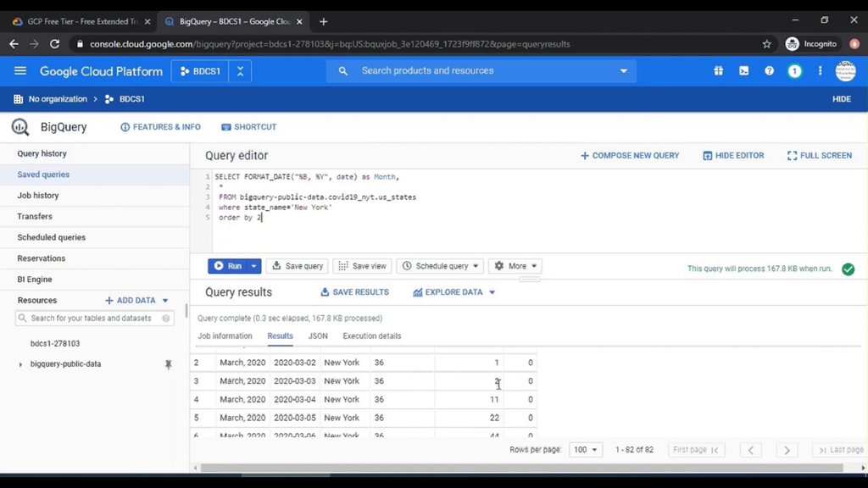Click the icon next to BDCS1 project selector
The width and height of the screenshot is (868, 488).
coord(240,71)
